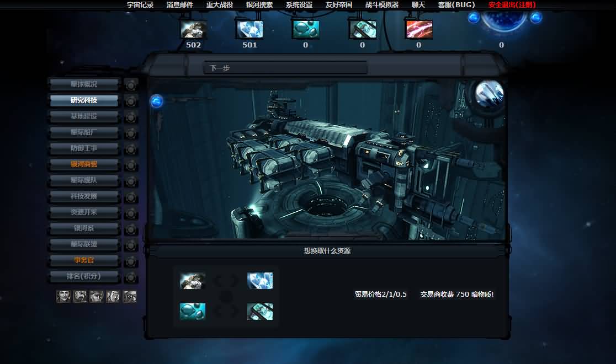Open the 银河系 galaxy view
This screenshot has width=616, height=364.
[84, 228]
